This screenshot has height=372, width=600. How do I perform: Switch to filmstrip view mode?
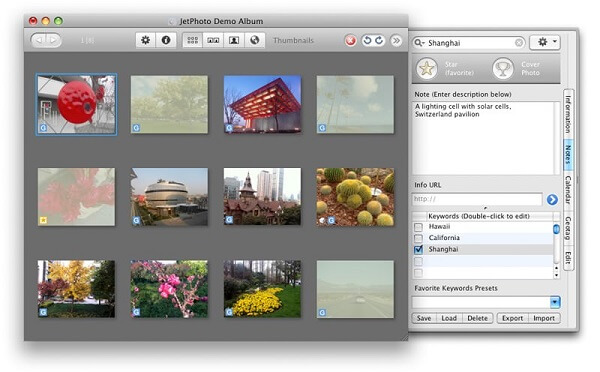[x=213, y=40]
